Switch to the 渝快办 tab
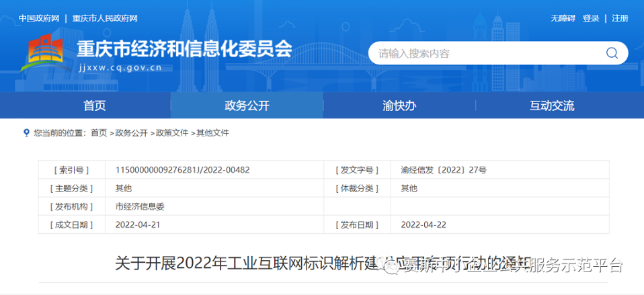The height and width of the screenshot is (295, 644). coord(399,106)
